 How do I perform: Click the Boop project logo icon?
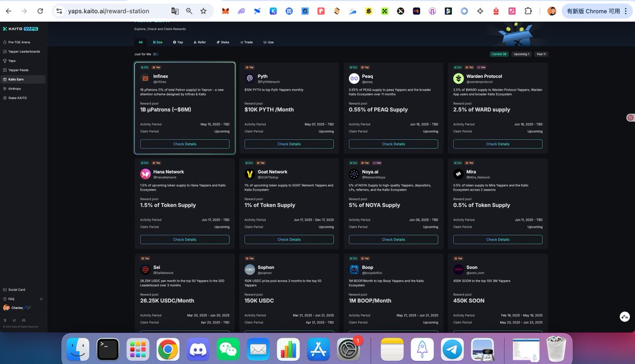coord(354,270)
